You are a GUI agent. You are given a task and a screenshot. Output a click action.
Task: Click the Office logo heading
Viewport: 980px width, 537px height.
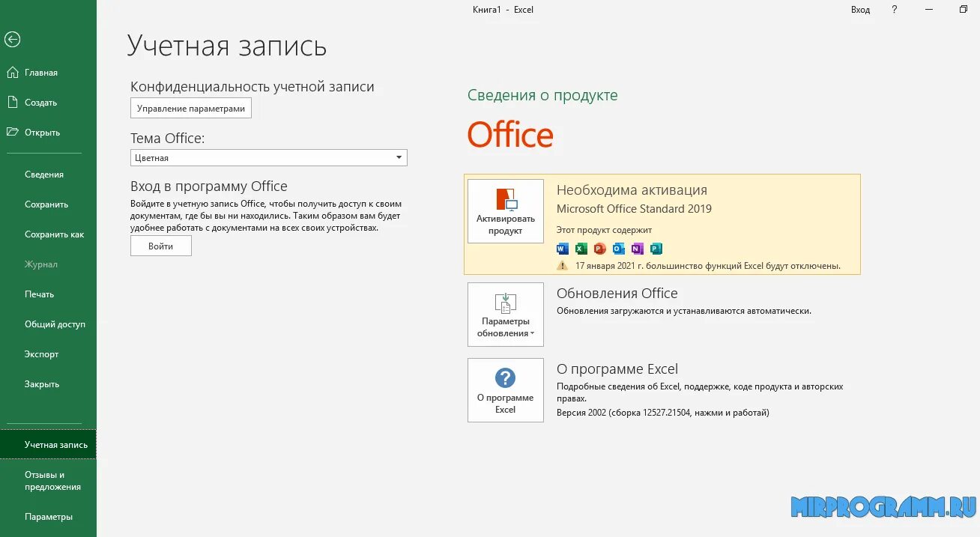tap(510, 136)
